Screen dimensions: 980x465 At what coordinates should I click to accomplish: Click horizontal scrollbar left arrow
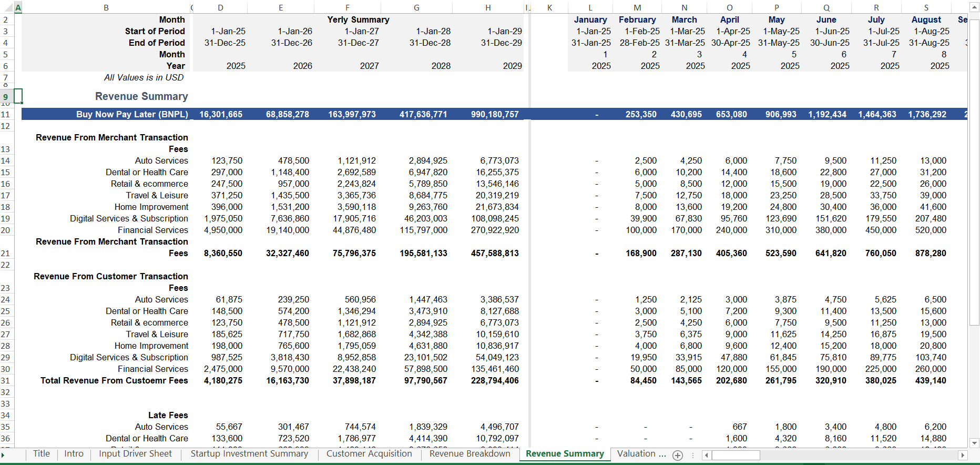click(707, 456)
